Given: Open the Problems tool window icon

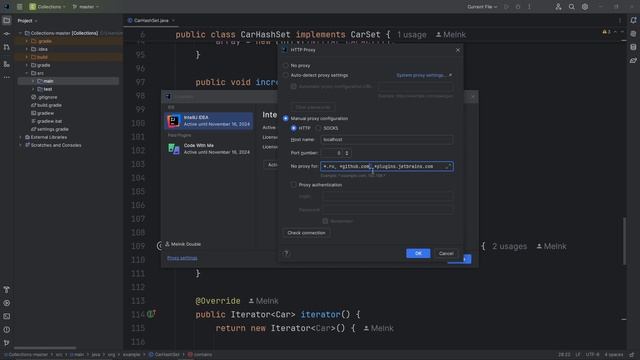Looking at the screenshot, I should 7,330.
